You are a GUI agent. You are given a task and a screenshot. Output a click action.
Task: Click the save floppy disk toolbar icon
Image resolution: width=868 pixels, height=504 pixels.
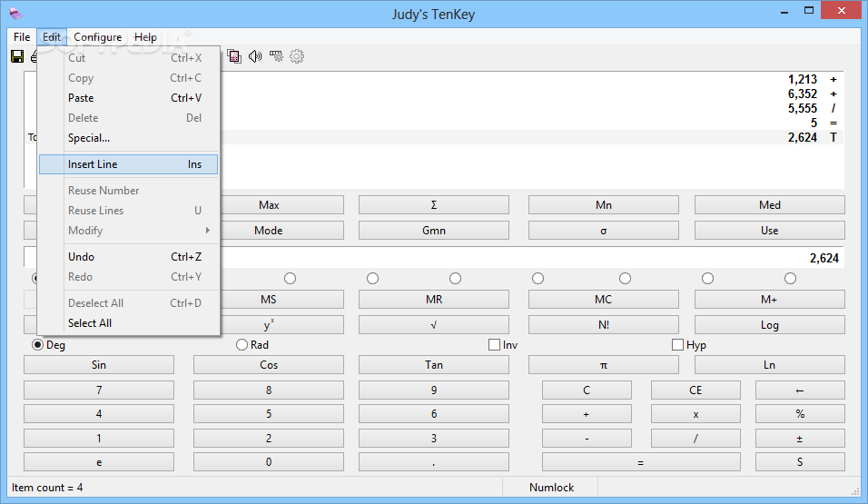(x=17, y=56)
